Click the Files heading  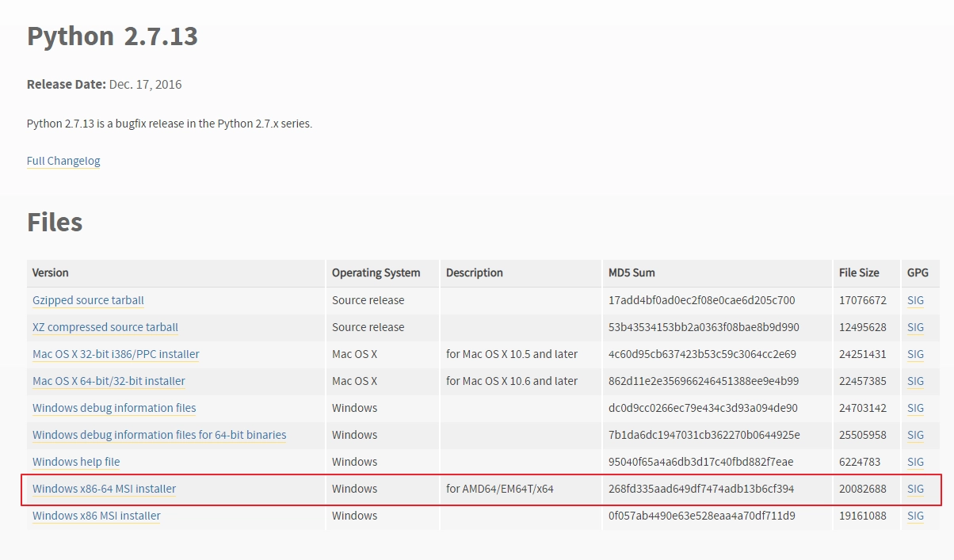(x=55, y=222)
